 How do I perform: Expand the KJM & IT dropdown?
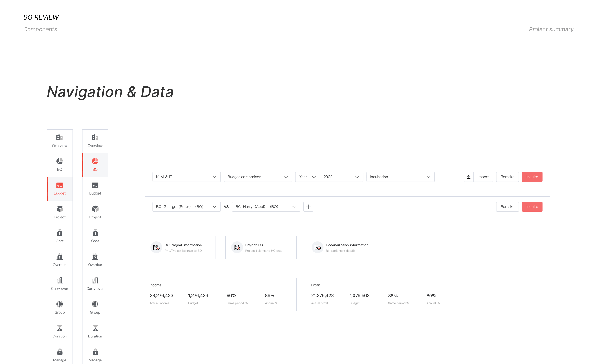click(186, 177)
